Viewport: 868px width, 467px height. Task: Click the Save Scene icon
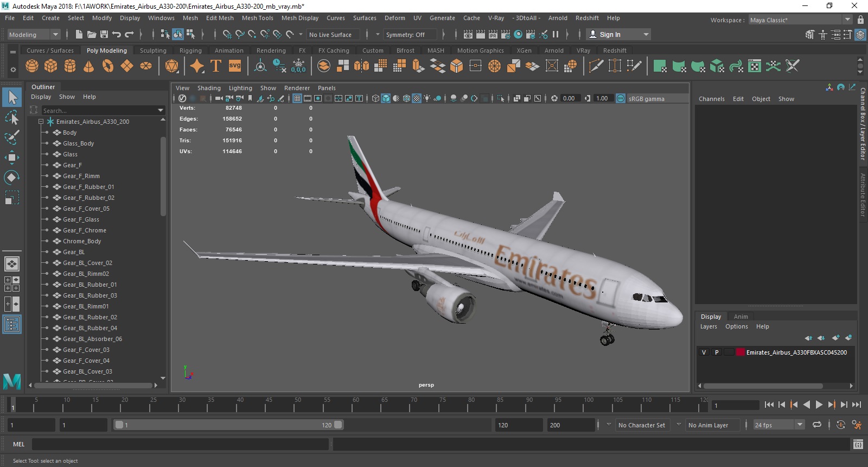tap(104, 34)
